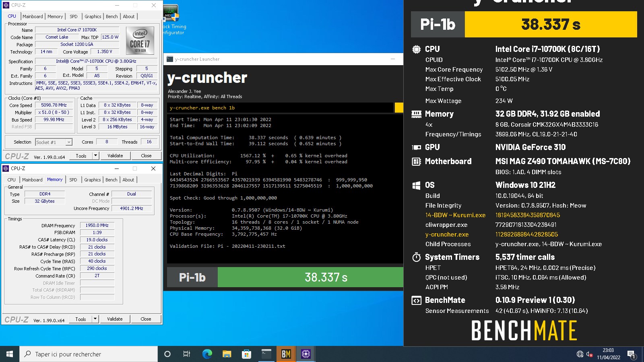Click the Uncore Frequency 4901.2 MHz value
This screenshot has width=644, height=362.
(x=132, y=208)
